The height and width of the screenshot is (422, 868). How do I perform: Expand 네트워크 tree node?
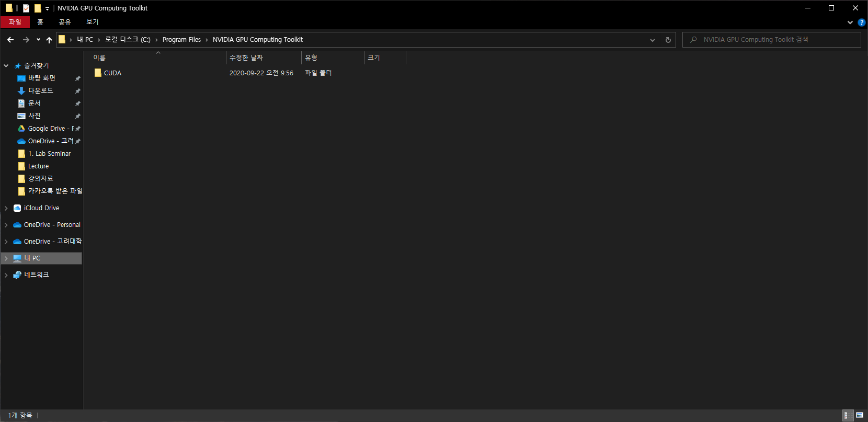[6, 275]
